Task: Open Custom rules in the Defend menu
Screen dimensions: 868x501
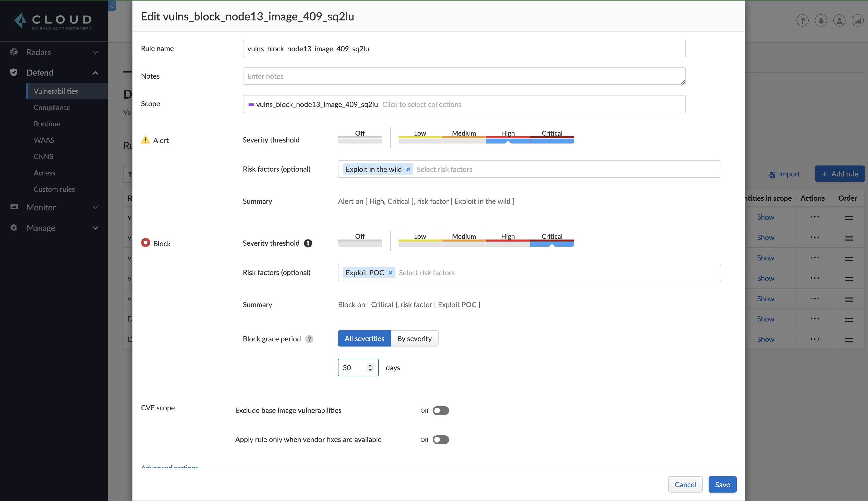Action: (x=54, y=189)
